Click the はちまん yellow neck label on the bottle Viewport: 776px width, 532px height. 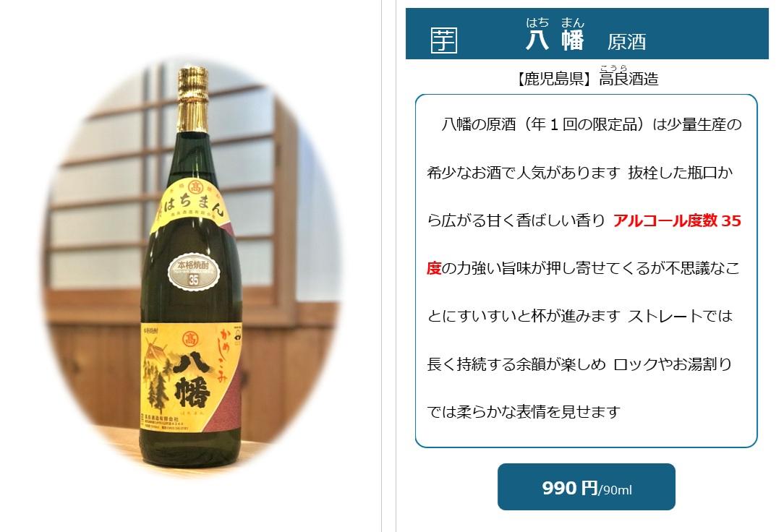pos(190,205)
